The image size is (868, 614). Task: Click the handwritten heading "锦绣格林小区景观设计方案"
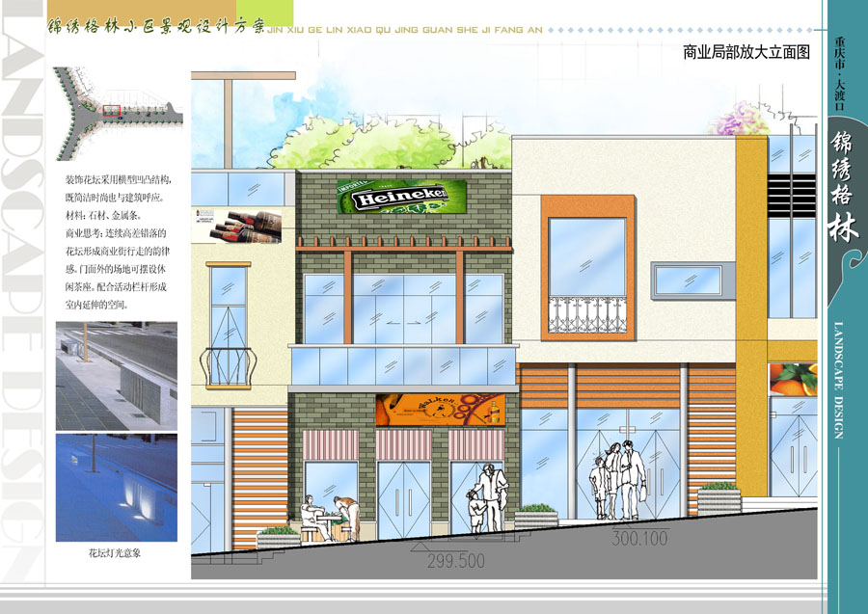pyautogui.click(x=156, y=27)
